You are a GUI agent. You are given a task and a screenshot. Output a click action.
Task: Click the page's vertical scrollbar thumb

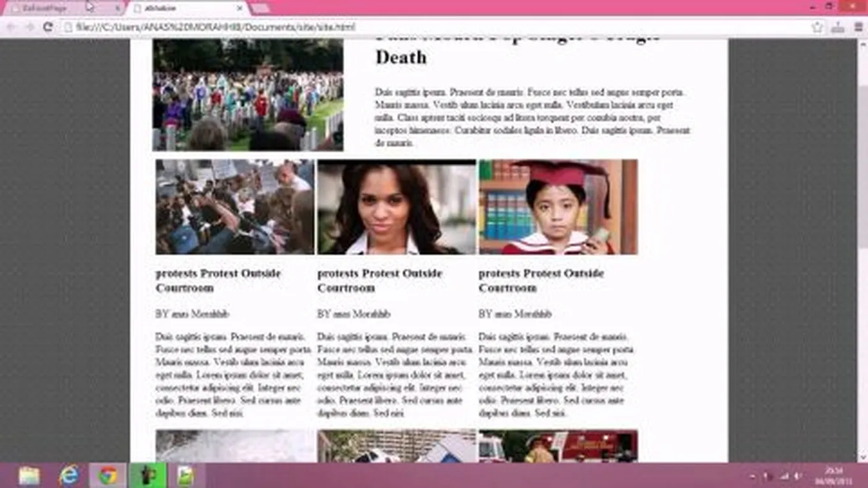(x=862, y=166)
